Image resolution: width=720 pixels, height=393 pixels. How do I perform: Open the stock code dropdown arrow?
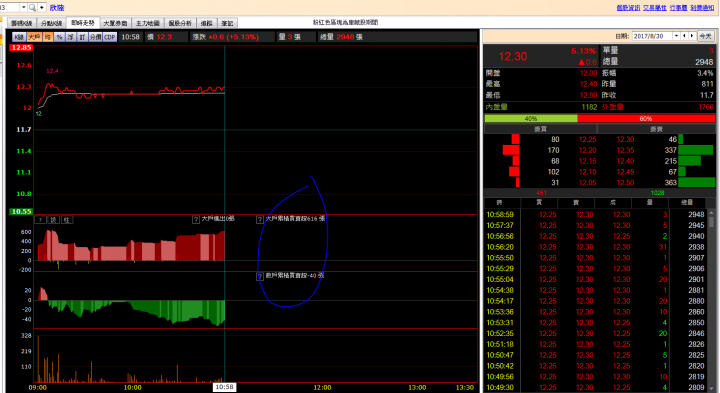tap(23, 7)
